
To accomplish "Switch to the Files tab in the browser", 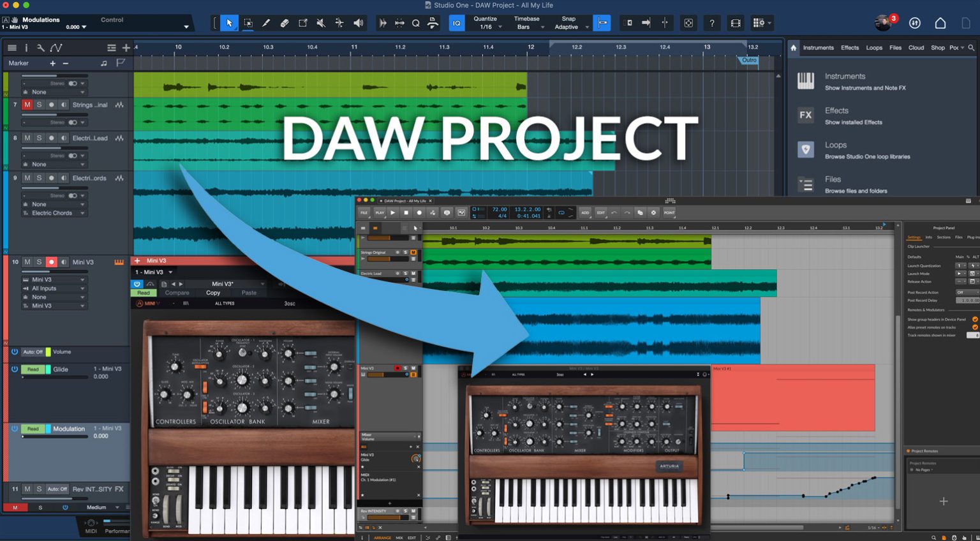I will click(x=895, y=48).
